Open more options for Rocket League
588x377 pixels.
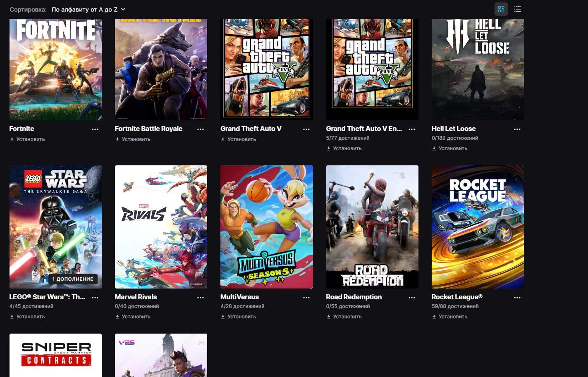point(517,298)
